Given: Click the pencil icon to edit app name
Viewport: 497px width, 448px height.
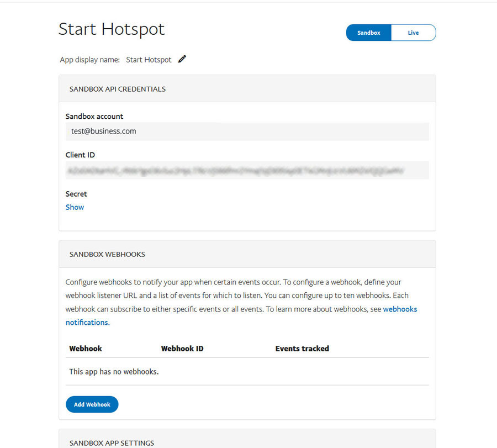Looking at the screenshot, I should point(182,59).
